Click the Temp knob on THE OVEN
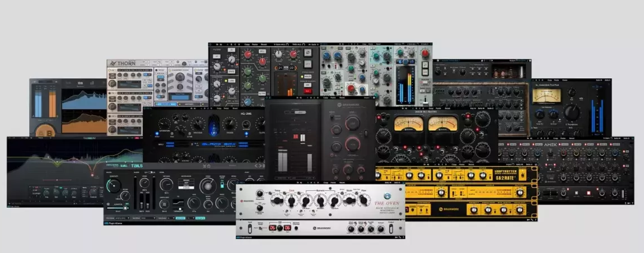Screen dimensions: 644x253 pyautogui.click(x=277, y=200)
